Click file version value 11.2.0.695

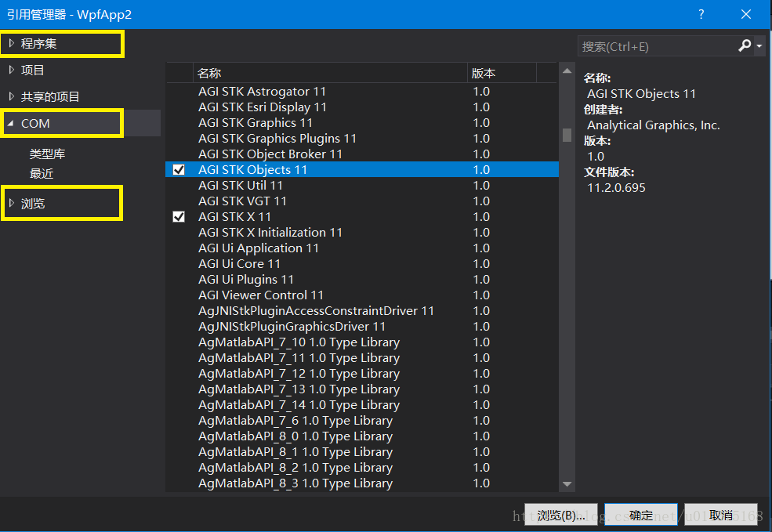616,188
